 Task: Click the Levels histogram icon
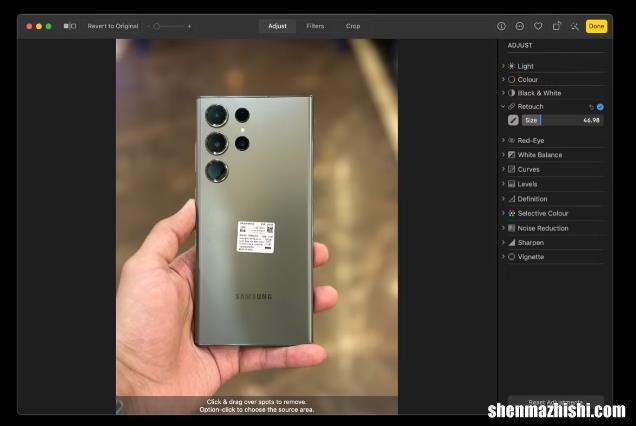[511, 184]
